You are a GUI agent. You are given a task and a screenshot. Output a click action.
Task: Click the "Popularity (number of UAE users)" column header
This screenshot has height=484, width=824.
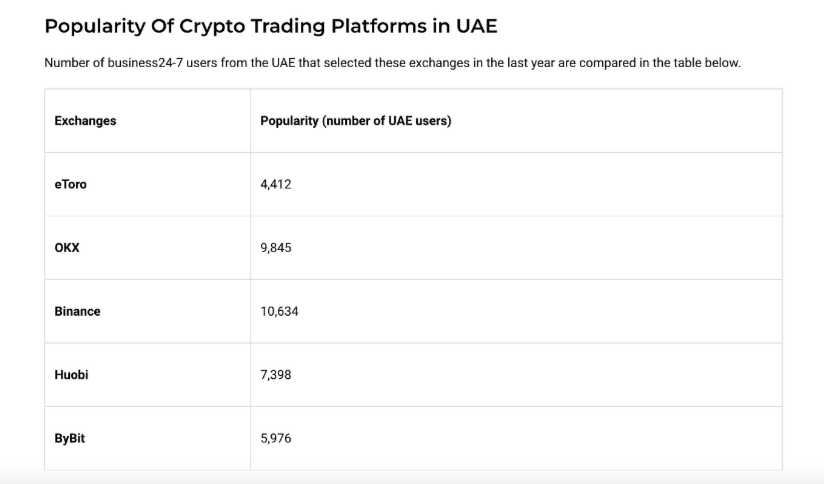pos(355,121)
